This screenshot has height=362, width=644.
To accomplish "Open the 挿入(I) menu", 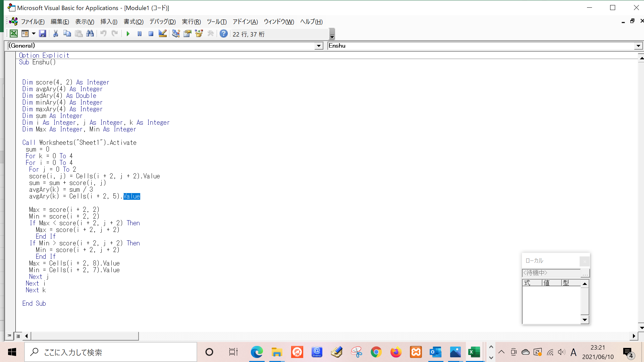I will 109,22.
